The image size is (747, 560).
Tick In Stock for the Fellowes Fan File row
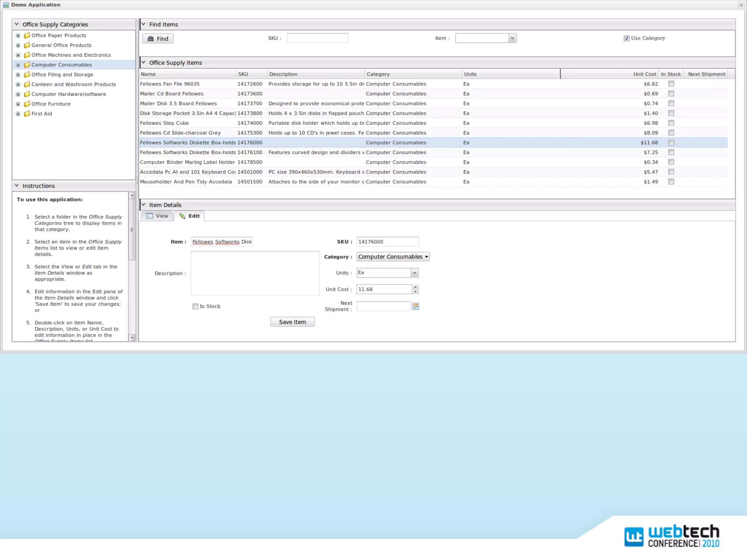point(671,84)
